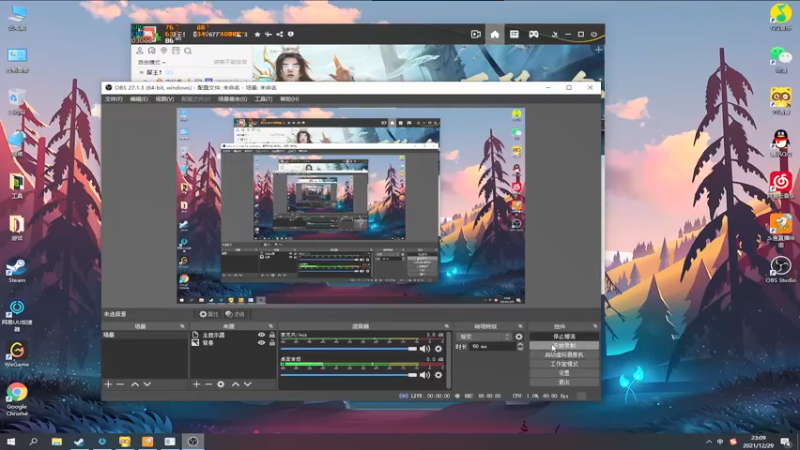Viewport: 800px width, 450px height.
Task: Move the source down in the sources list
Action: (247, 384)
